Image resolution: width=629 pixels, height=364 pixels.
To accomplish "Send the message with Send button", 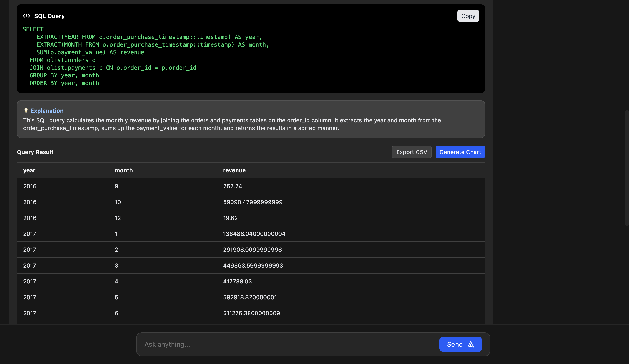I will [461, 344].
